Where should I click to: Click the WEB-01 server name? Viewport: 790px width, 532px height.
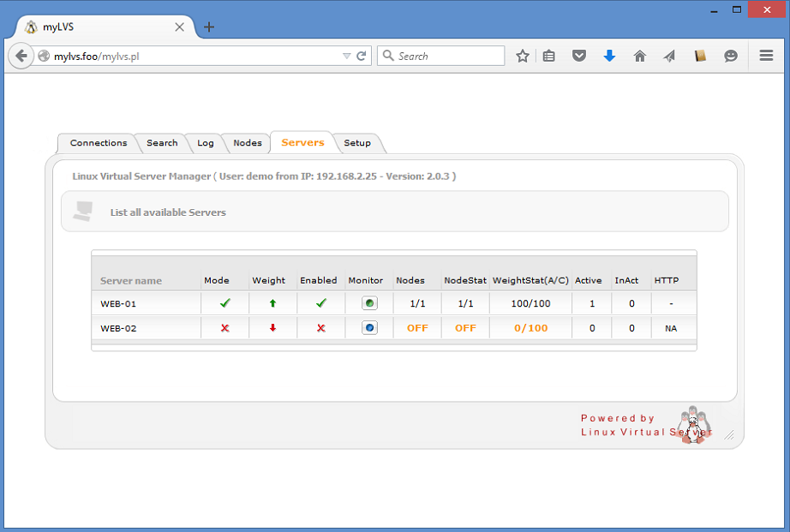(118, 303)
